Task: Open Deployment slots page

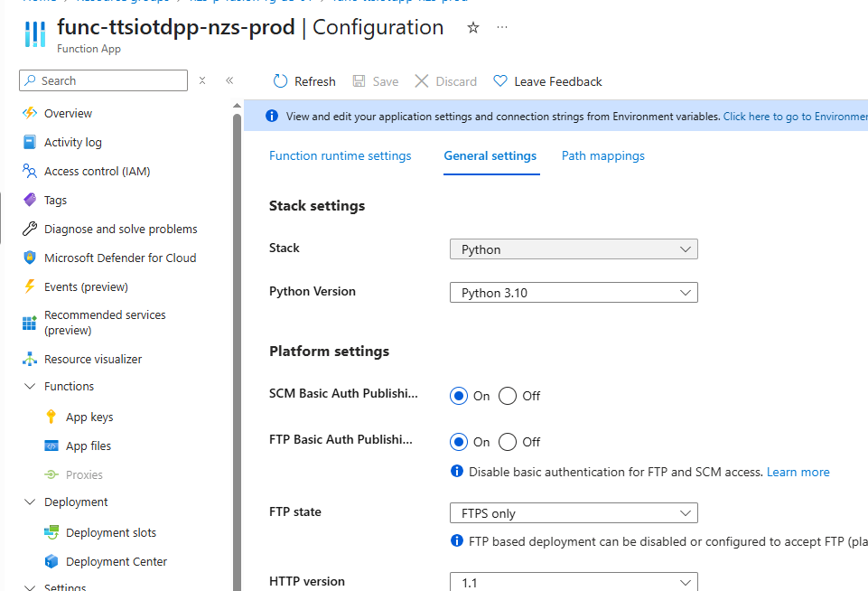Action: pos(111,532)
